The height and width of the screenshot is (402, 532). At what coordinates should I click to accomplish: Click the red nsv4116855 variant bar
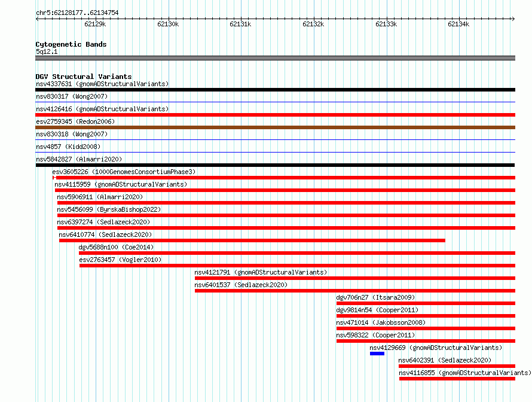click(x=457, y=379)
